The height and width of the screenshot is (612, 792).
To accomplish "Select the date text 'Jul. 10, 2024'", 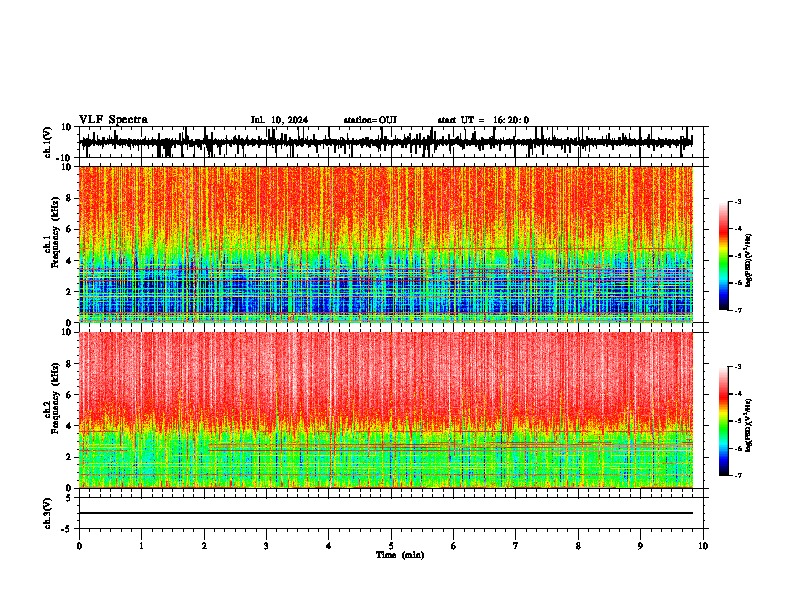I will [279, 120].
